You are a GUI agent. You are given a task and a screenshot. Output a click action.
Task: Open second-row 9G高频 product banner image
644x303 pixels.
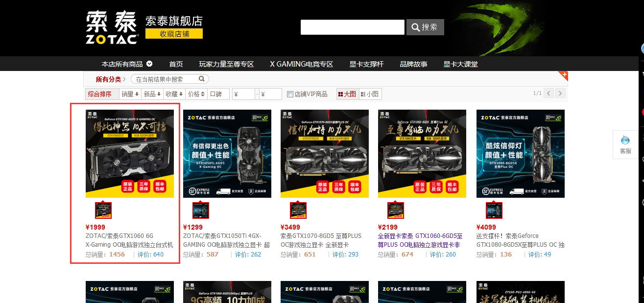[227, 292]
